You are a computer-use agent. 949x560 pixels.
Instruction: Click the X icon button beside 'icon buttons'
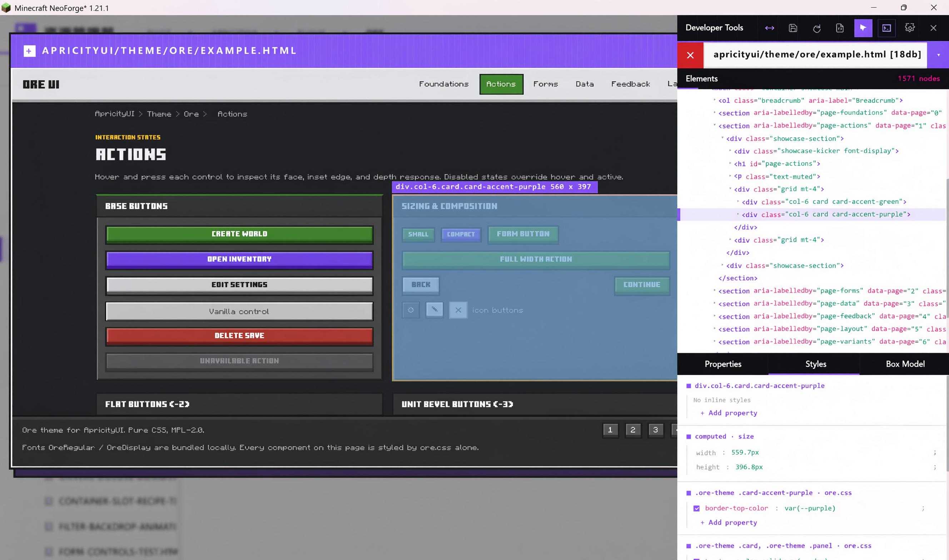pyautogui.click(x=458, y=310)
